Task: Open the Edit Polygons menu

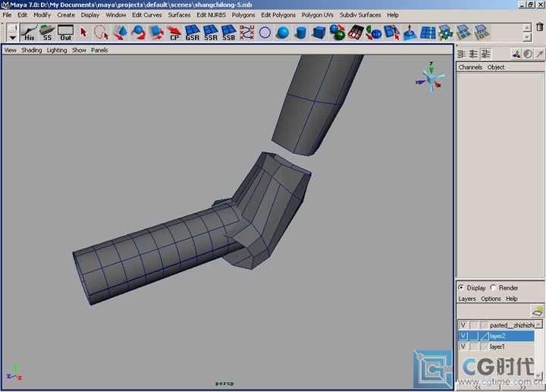Action: (x=278, y=15)
